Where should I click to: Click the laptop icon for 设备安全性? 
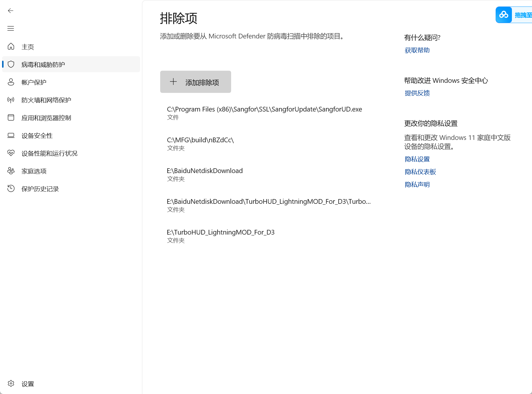(11, 135)
